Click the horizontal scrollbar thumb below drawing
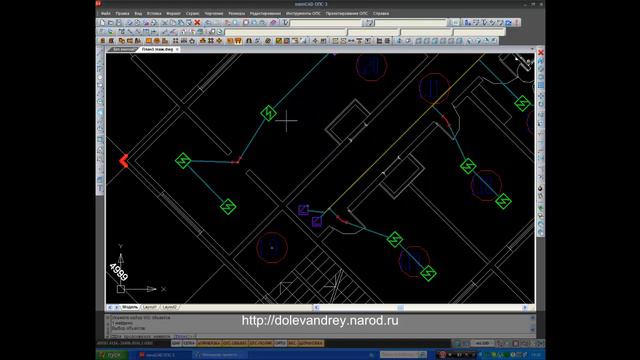 (400, 307)
